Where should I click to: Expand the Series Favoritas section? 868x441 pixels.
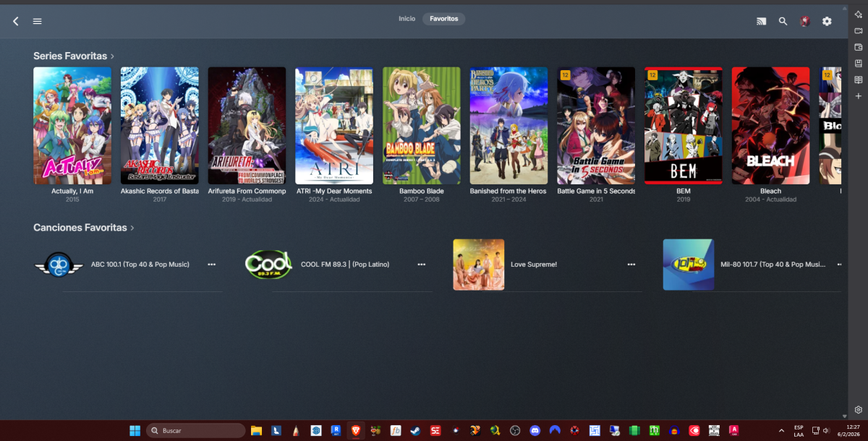click(74, 56)
